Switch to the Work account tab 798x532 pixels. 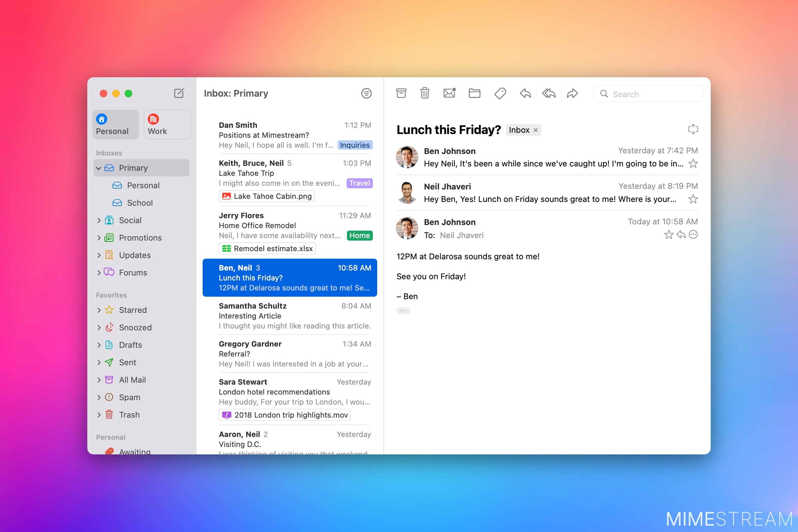point(167,125)
